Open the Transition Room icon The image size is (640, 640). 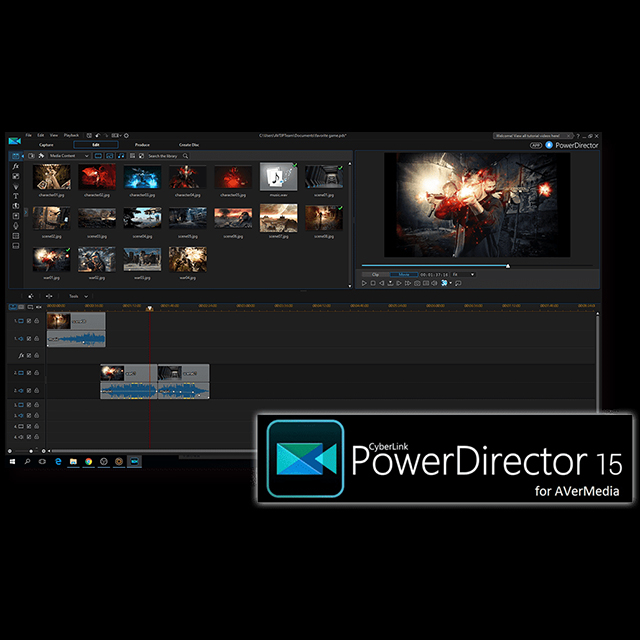coord(16,206)
